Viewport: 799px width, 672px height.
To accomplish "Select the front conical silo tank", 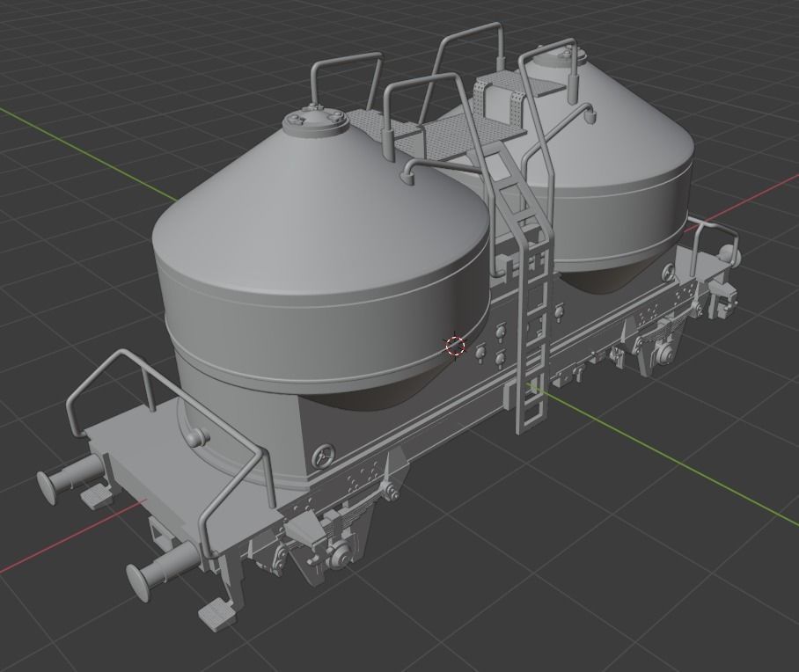I will point(321,259).
